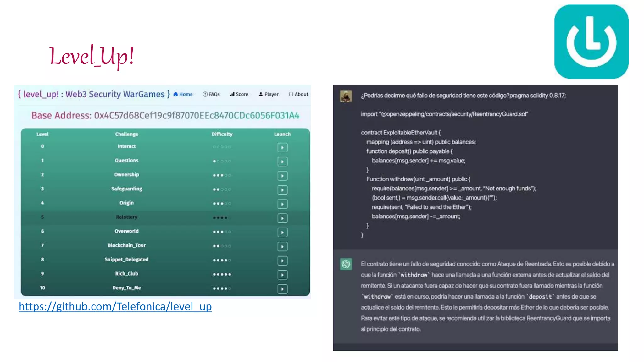Image resolution: width=644 pixels, height=362 pixels.
Task: Select the Blockchain_Tour challenge name
Action: 126,245
